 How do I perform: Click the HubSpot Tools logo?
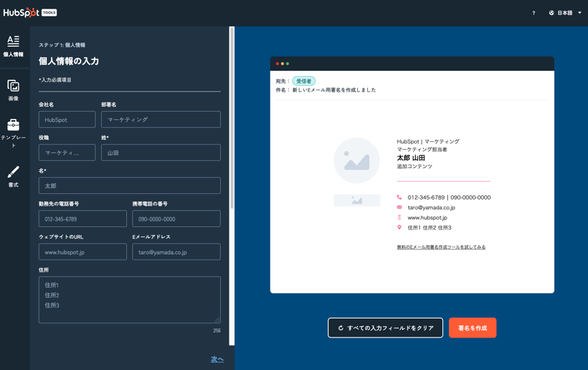click(x=30, y=13)
